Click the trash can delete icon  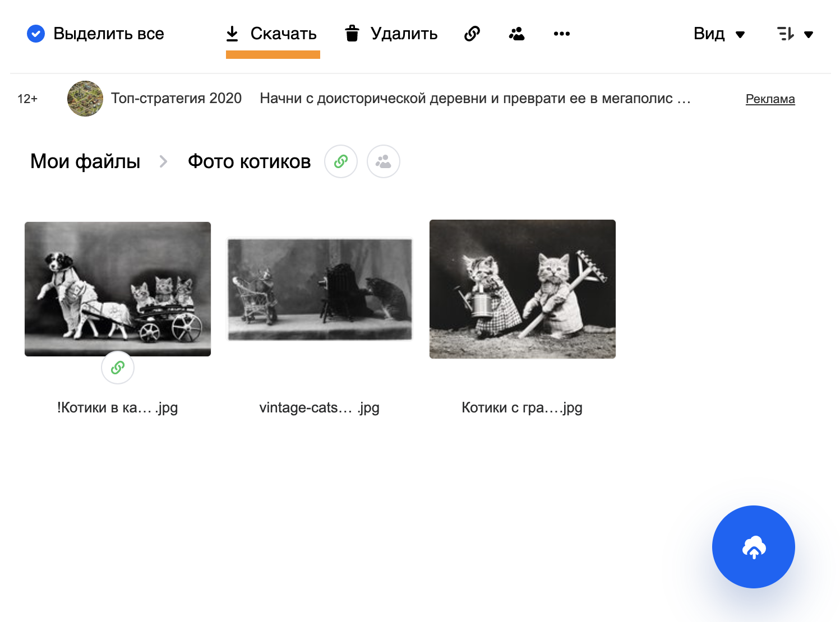[x=352, y=34]
